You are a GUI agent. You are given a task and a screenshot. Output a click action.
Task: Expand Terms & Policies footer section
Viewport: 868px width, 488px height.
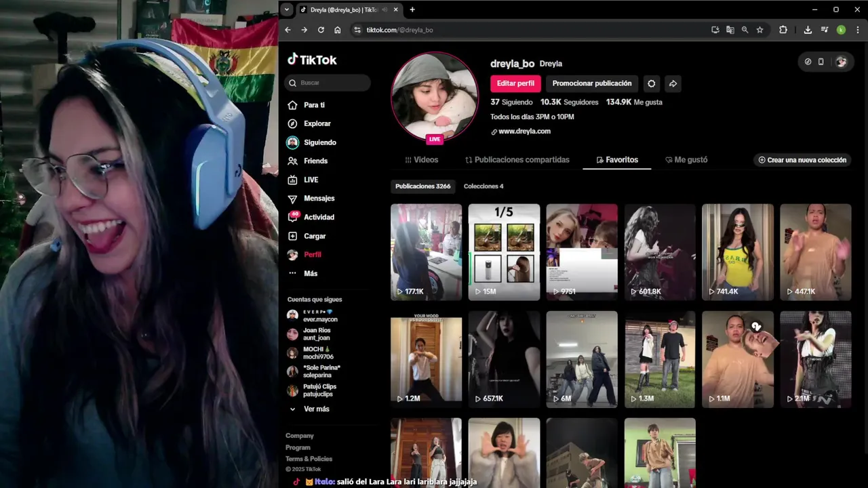click(309, 459)
